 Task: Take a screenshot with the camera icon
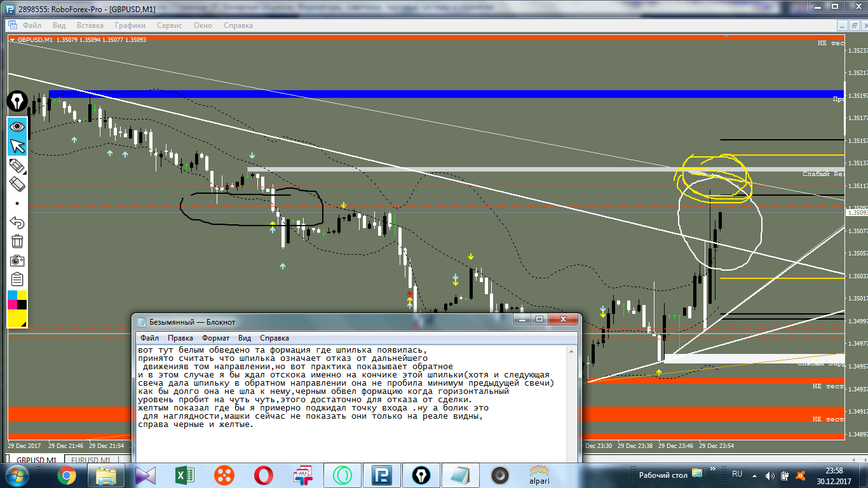tap(17, 261)
